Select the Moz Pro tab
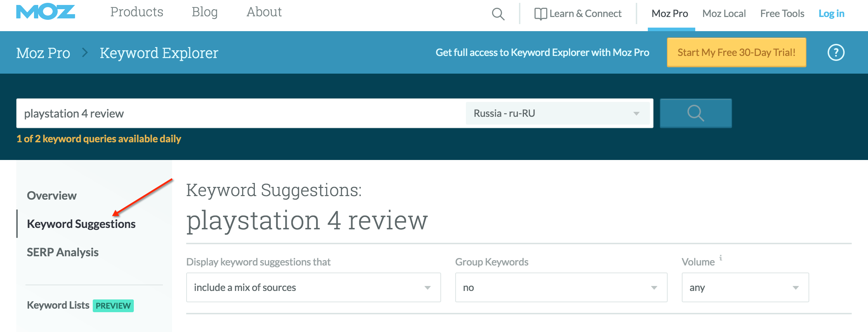The height and width of the screenshot is (332, 868). [670, 14]
